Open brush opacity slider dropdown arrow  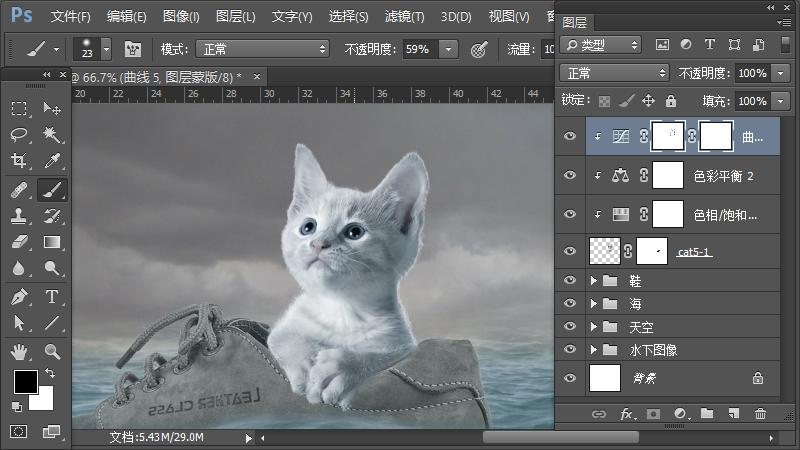pyautogui.click(x=448, y=49)
